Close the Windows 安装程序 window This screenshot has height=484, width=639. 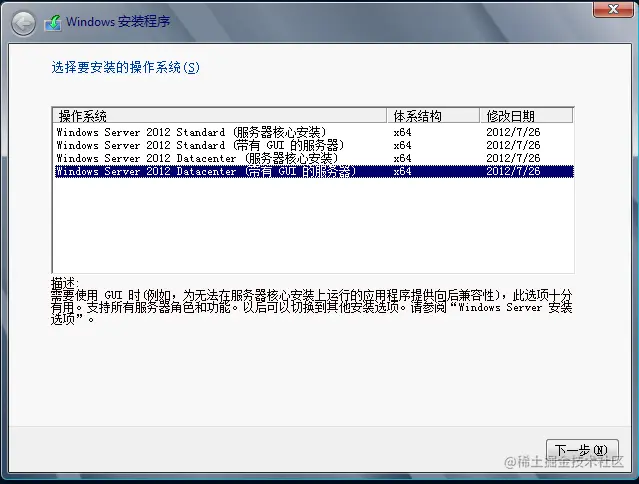[613, 9]
